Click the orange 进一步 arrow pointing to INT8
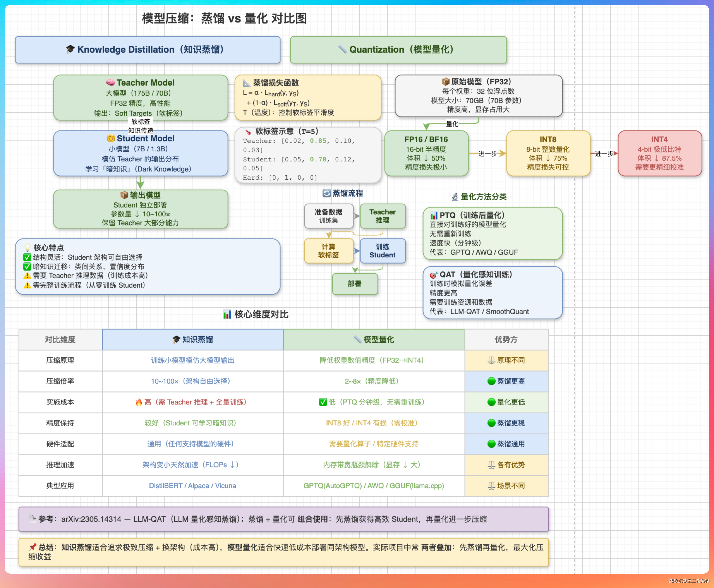The image size is (714, 588). [502, 154]
